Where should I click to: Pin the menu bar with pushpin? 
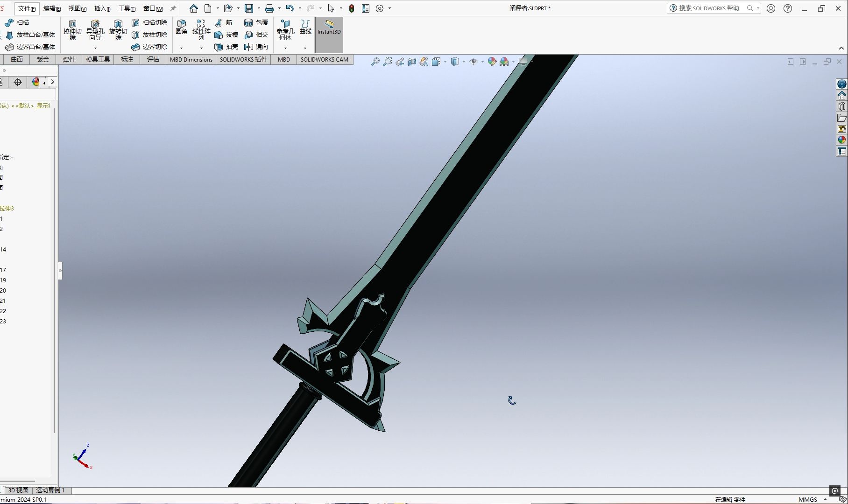click(173, 8)
